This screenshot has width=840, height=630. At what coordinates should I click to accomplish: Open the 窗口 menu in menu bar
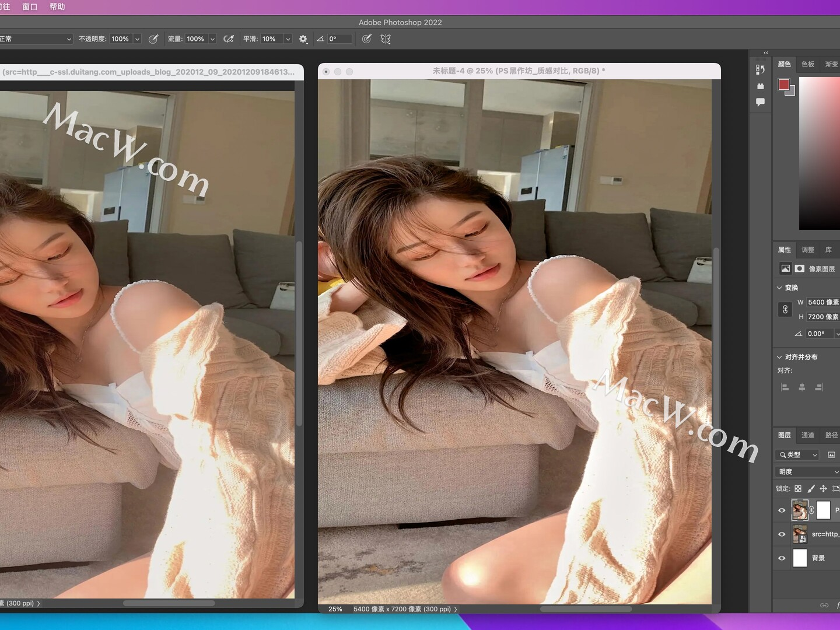29,6
